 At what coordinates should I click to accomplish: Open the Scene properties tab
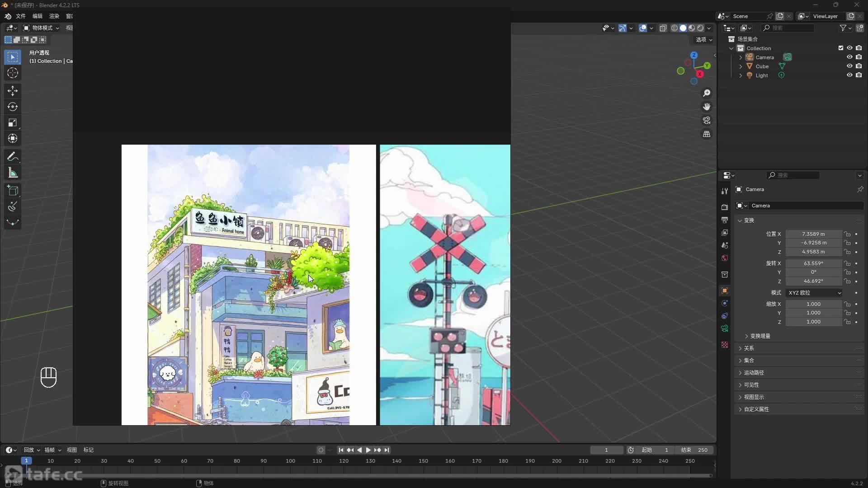coord(725,245)
